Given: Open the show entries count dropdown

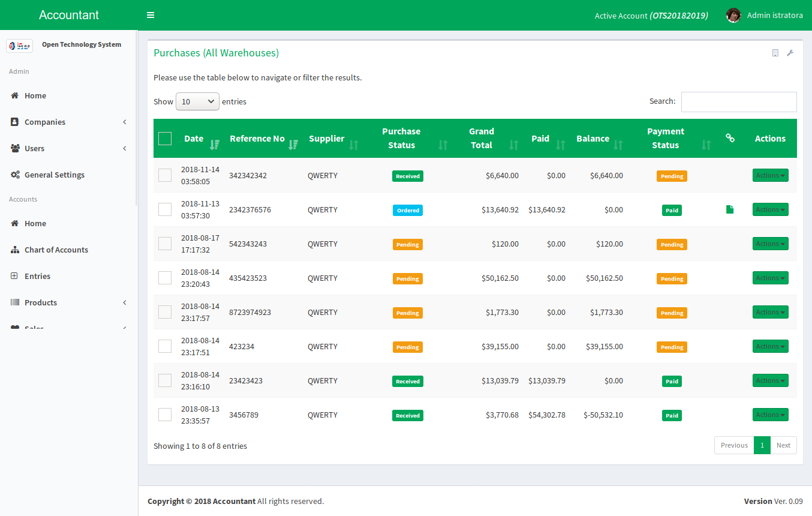Looking at the screenshot, I should tap(197, 101).
